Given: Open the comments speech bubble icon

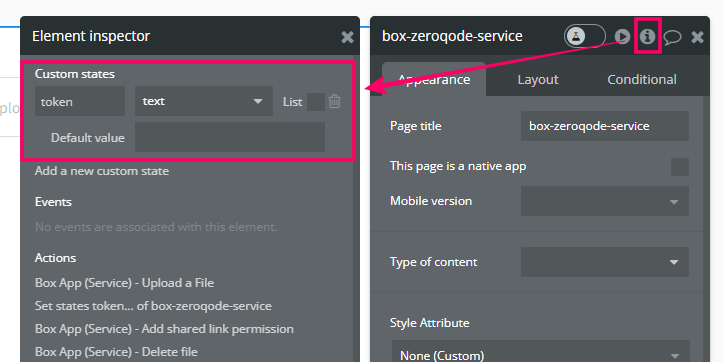Looking at the screenshot, I should [x=672, y=37].
